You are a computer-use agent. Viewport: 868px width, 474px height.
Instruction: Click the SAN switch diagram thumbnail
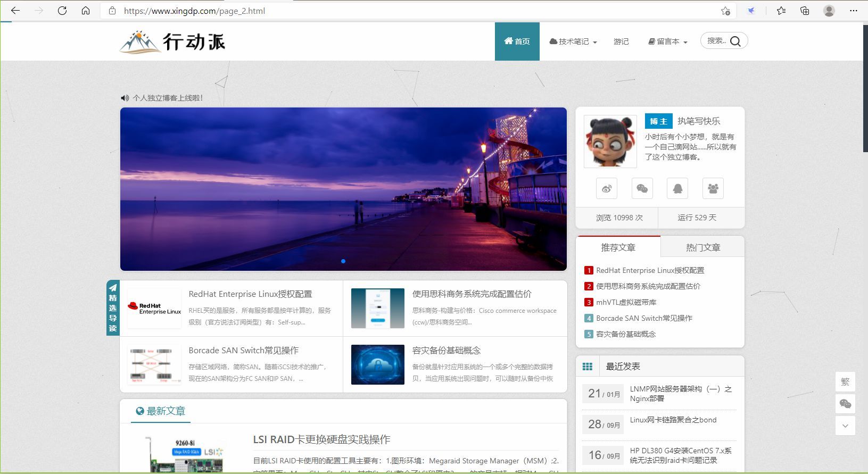(154, 364)
